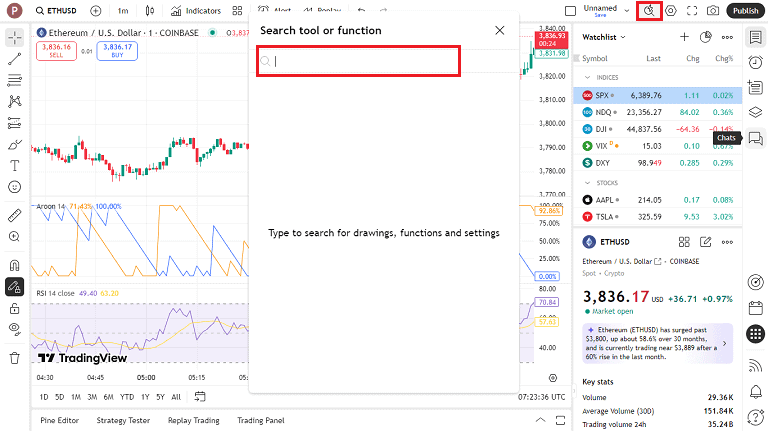Click the chart snapshot camera icon
Viewport: 768px width, 431px height.
[713, 11]
